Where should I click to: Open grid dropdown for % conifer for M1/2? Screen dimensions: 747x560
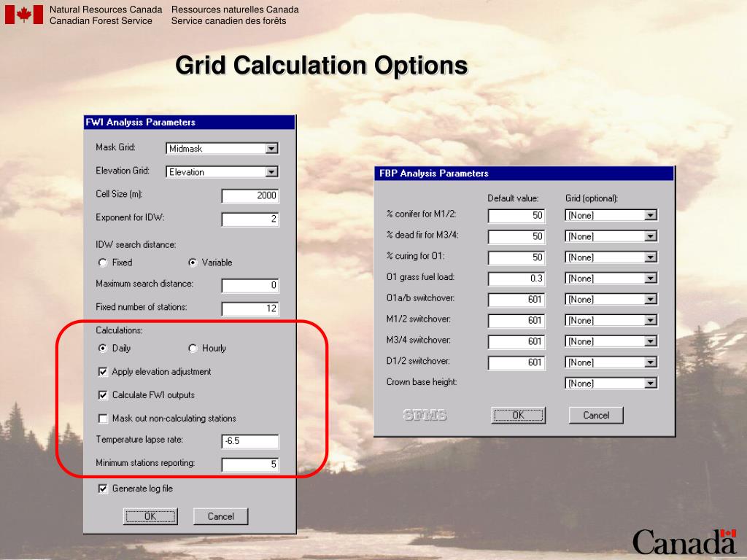pos(651,215)
